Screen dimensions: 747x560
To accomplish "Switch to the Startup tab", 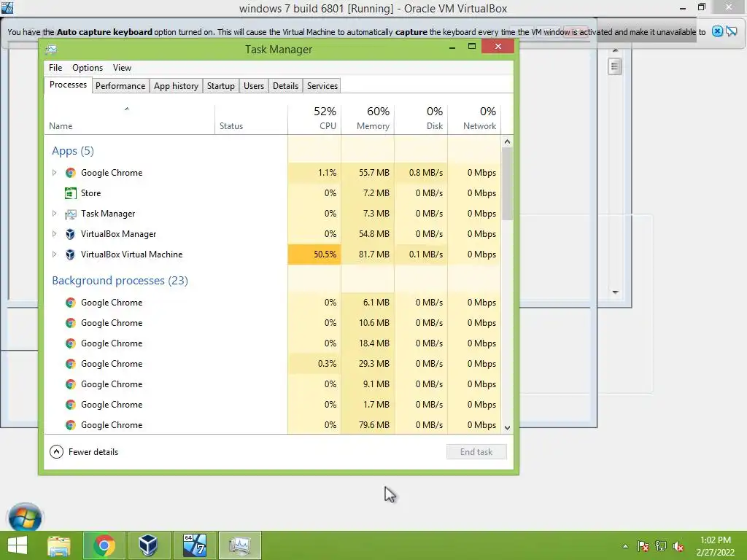I will [220, 86].
